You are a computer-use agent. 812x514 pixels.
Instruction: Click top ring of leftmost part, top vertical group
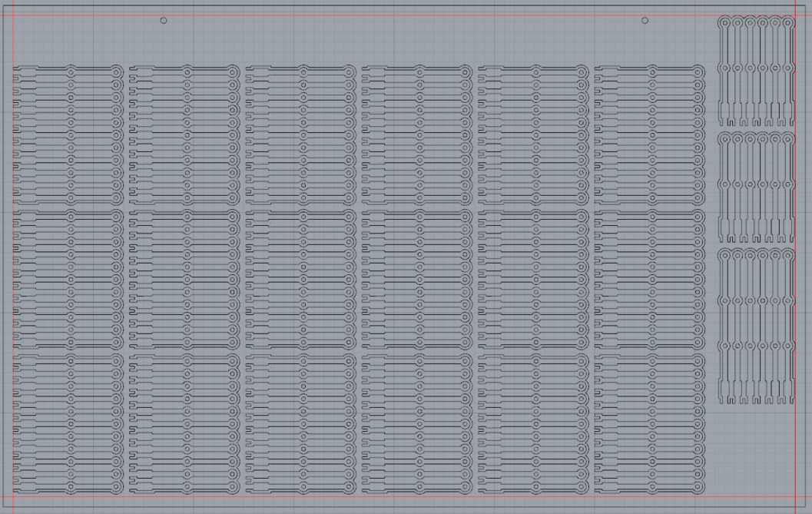724,23
